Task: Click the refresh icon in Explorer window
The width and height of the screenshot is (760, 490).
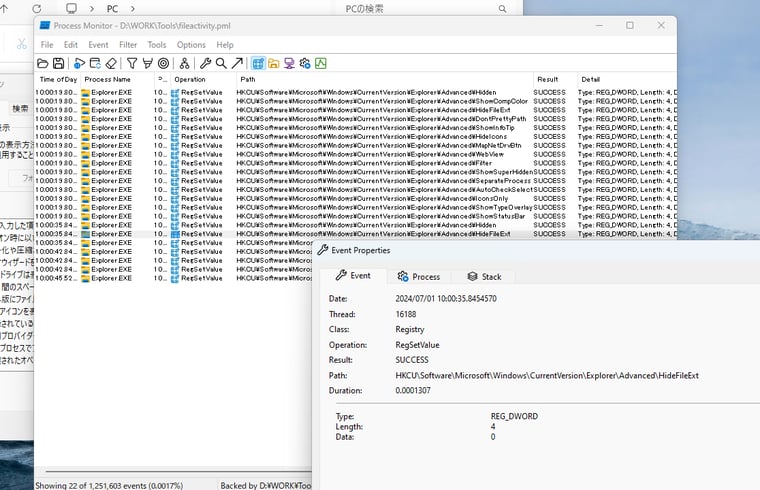Action: click(x=36, y=9)
